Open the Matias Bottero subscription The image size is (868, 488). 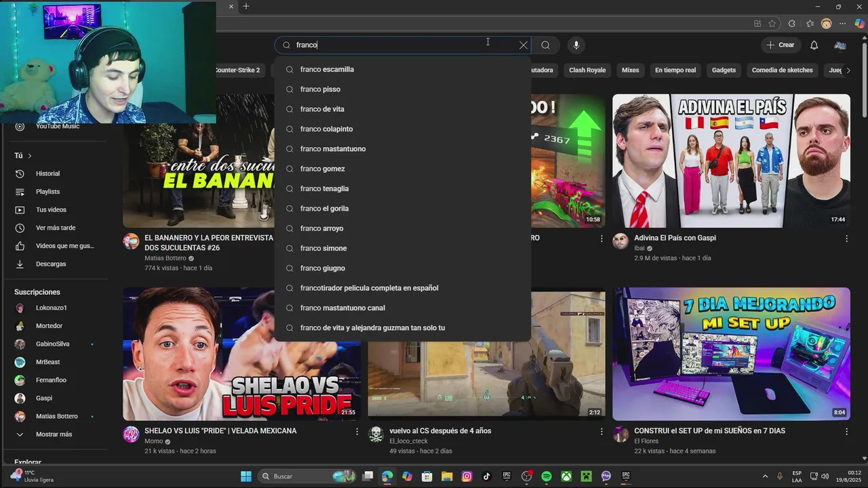click(x=57, y=416)
